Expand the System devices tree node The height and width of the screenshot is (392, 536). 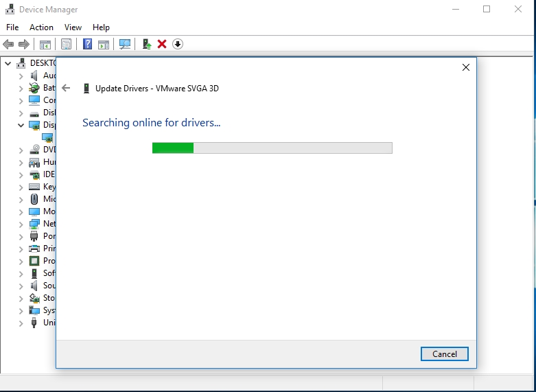(x=21, y=310)
